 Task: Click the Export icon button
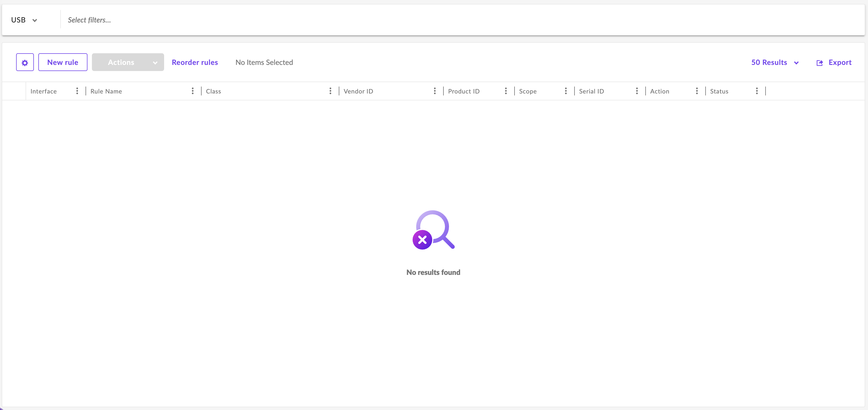coord(819,63)
